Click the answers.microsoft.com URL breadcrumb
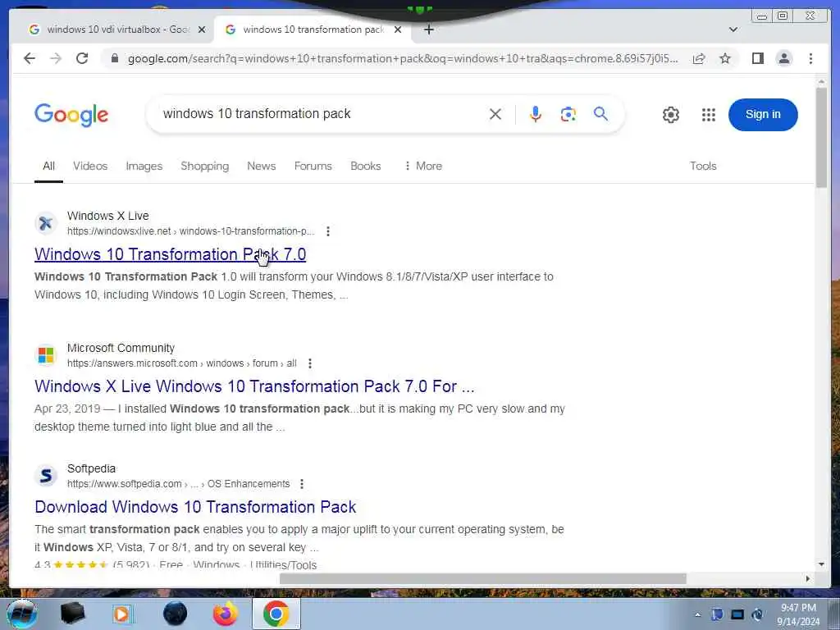 (x=181, y=363)
